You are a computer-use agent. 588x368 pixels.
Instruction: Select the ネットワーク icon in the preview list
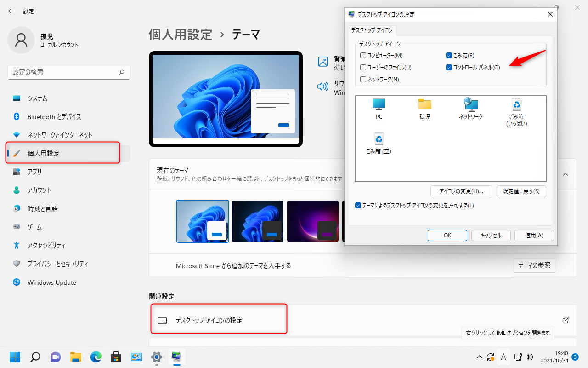click(x=471, y=109)
